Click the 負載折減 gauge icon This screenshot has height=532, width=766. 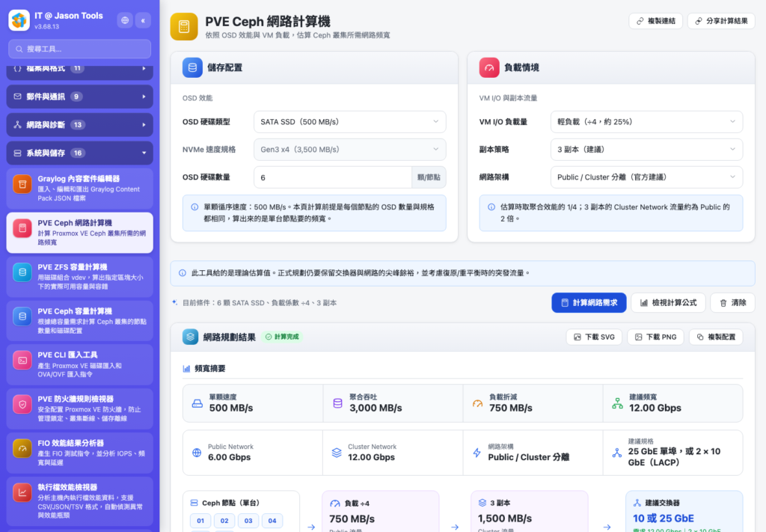coord(478,403)
